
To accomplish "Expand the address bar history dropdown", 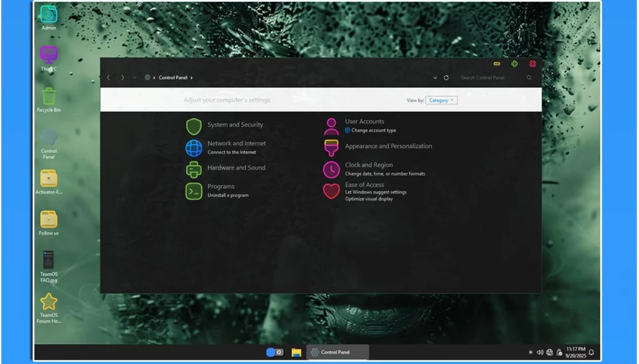I will [435, 78].
